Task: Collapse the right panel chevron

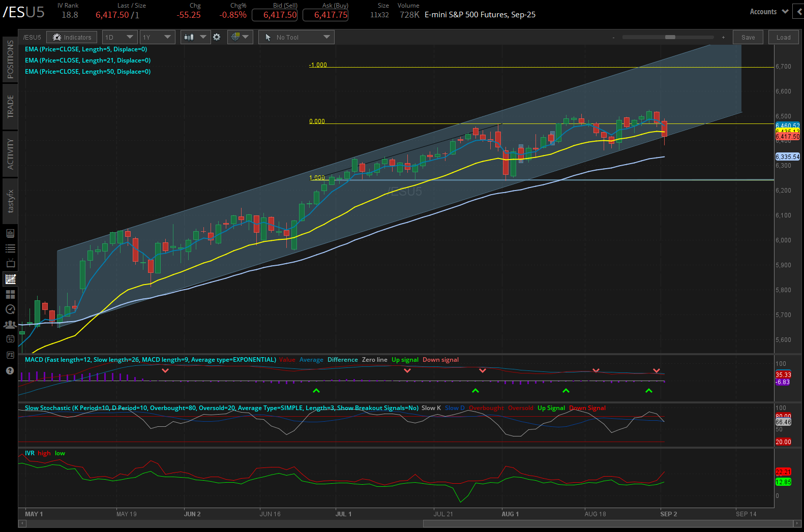Action: [800, 12]
